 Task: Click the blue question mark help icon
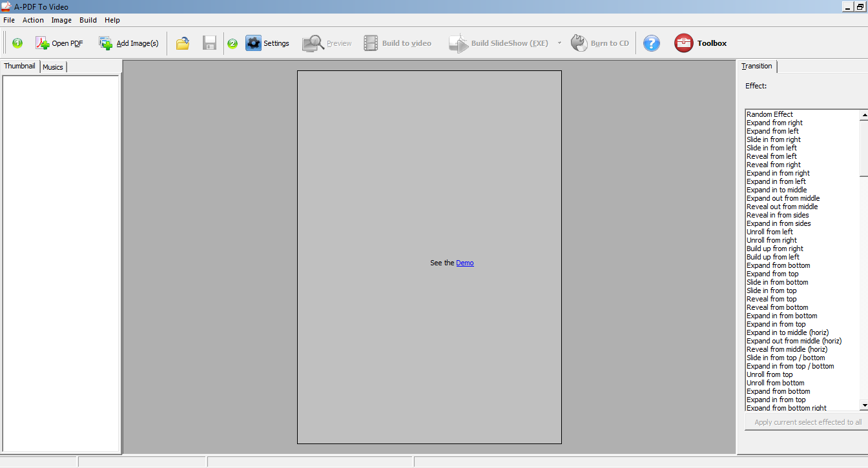tap(652, 43)
